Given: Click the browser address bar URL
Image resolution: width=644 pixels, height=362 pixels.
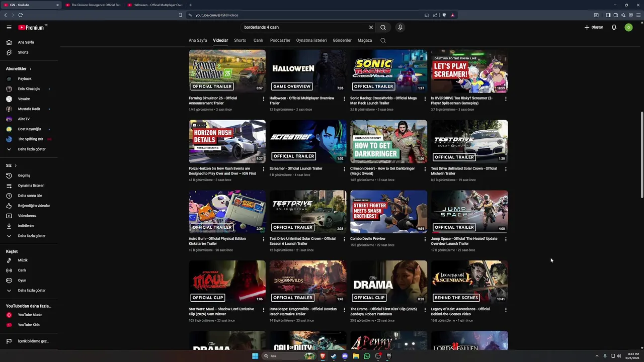Looking at the screenshot, I should [217, 15].
